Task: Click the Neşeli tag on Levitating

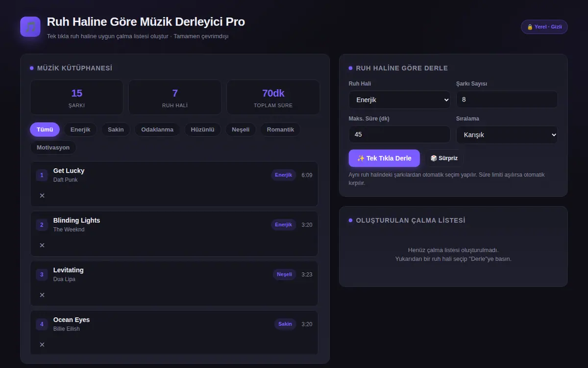Action: click(x=284, y=274)
